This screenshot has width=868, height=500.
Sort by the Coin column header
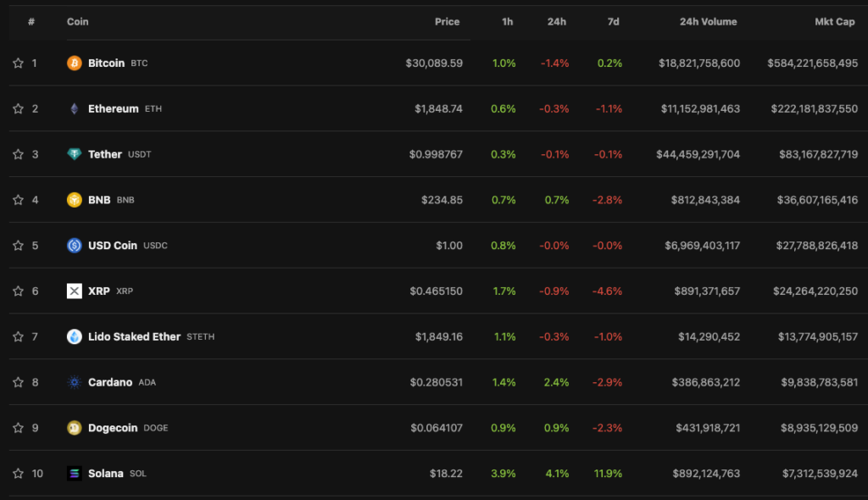coord(78,22)
